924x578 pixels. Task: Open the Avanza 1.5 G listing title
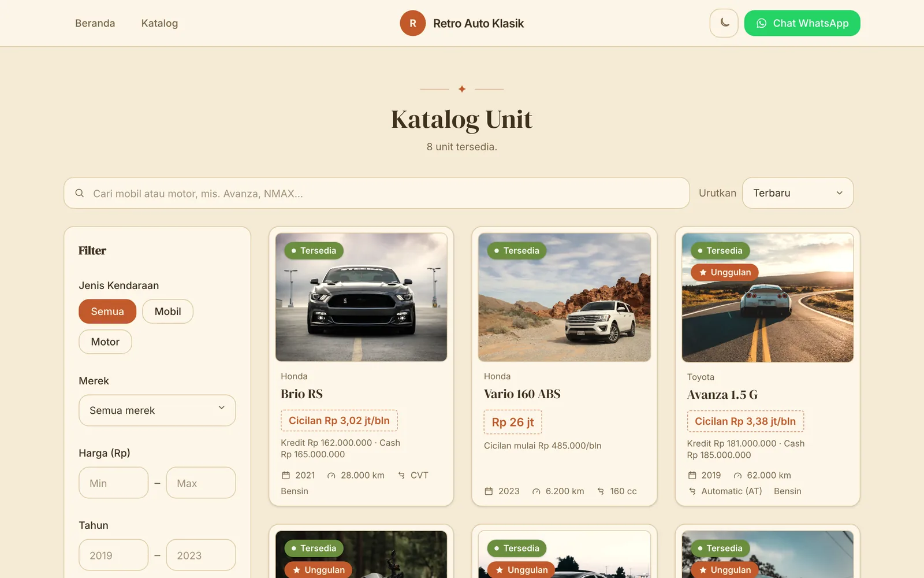click(x=722, y=395)
